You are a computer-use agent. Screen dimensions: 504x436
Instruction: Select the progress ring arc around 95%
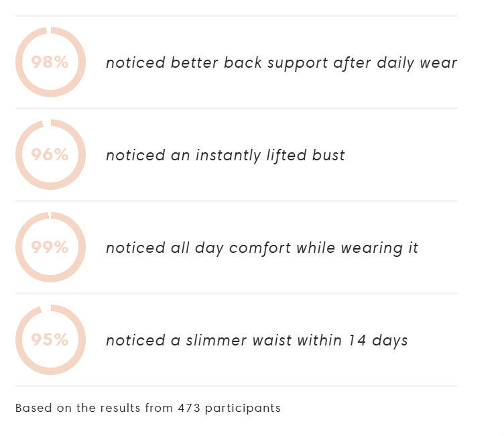click(x=82, y=340)
